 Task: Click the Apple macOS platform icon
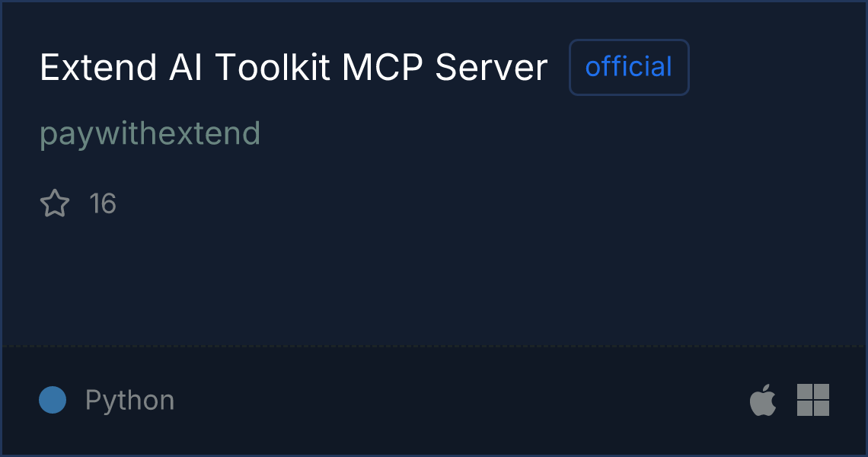click(x=763, y=399)
